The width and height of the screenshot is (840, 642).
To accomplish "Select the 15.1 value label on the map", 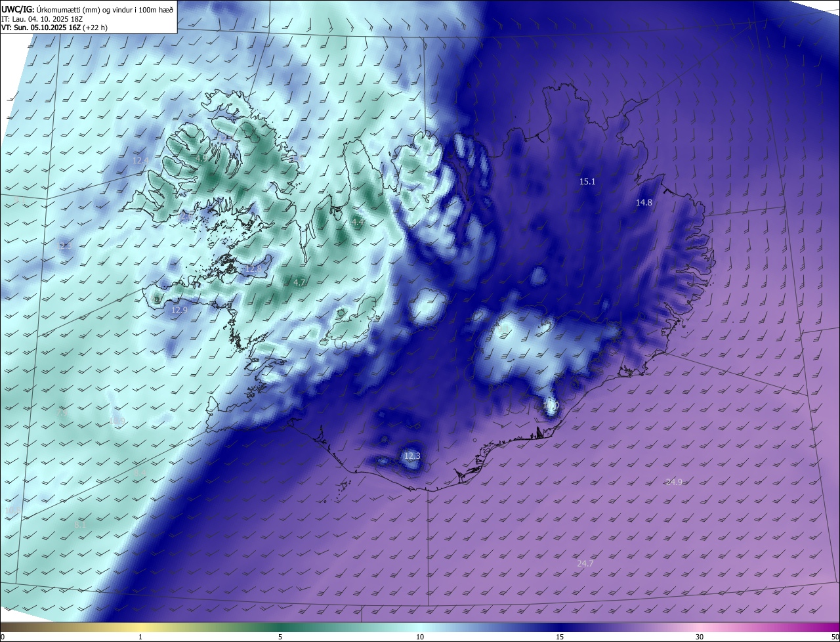I will 587,182.
